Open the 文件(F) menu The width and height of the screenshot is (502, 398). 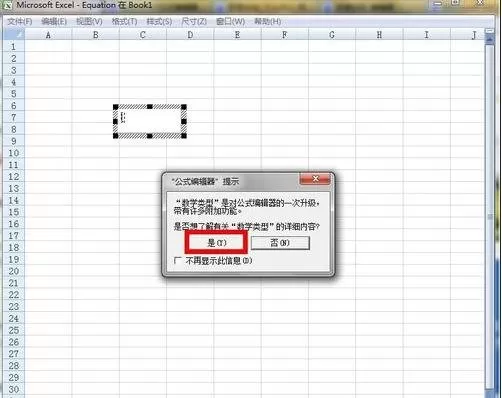(20, 22)
